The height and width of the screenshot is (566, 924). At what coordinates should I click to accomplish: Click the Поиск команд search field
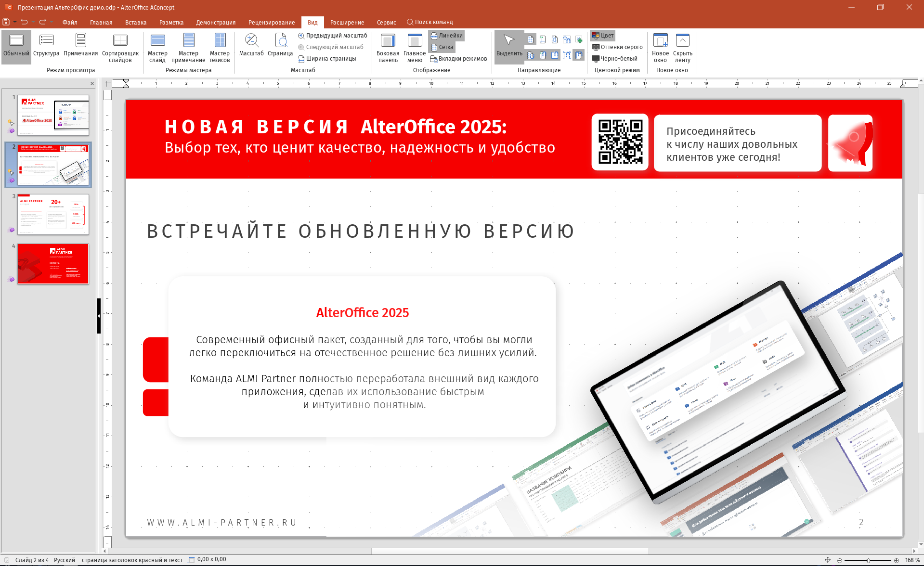[x=430, y=22]
